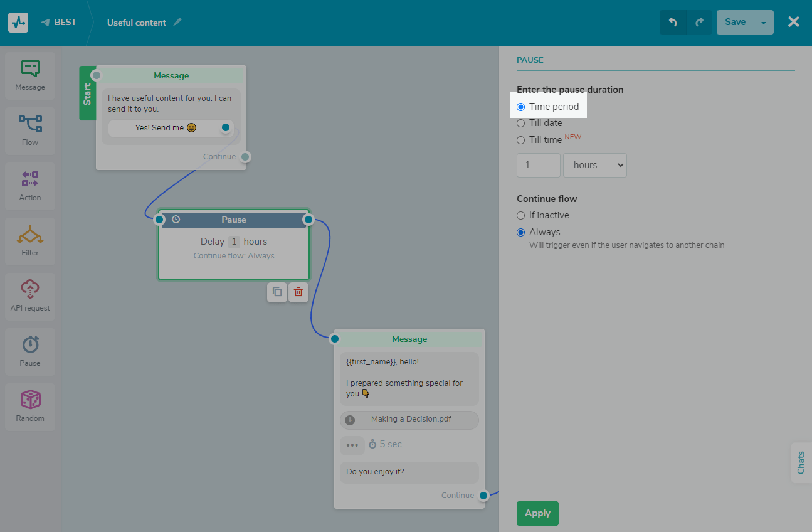
Task: Click the pause duration number field
Action: click(538, 165)
